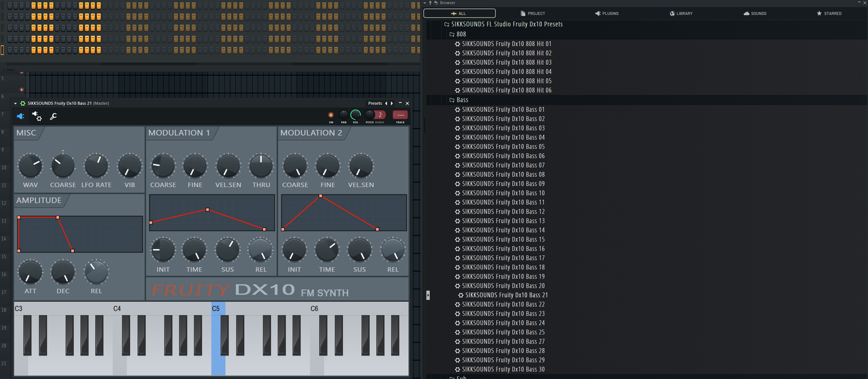Viewport: 868px width, 379px height.
Task: Switch to the Starred browser tab
Action: [x=829, y=13]
